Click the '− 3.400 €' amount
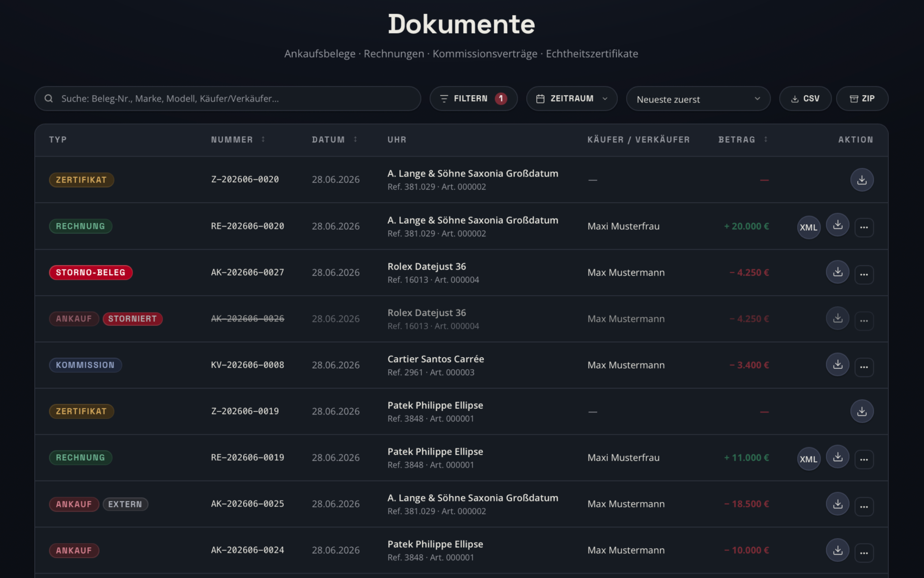This screenshot has width=924, height=578. [749, 365]
